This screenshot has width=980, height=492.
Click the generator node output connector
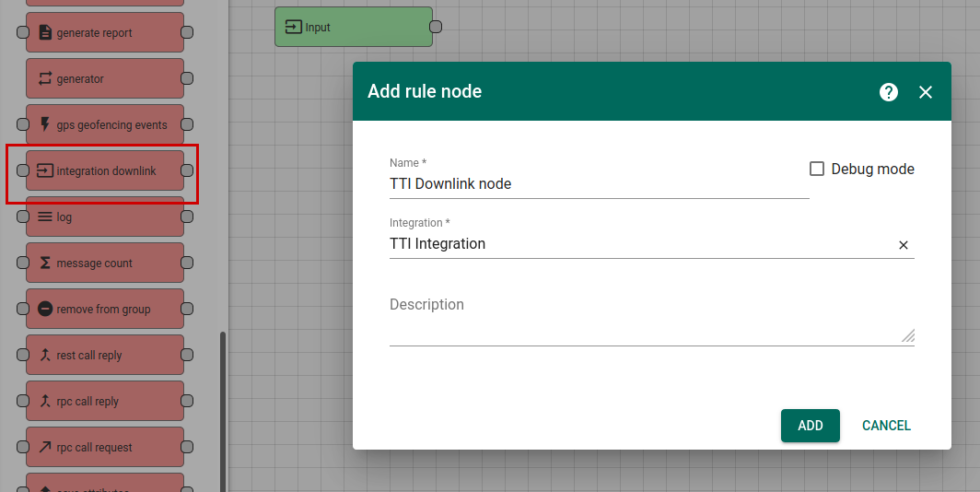pos(187,78)
